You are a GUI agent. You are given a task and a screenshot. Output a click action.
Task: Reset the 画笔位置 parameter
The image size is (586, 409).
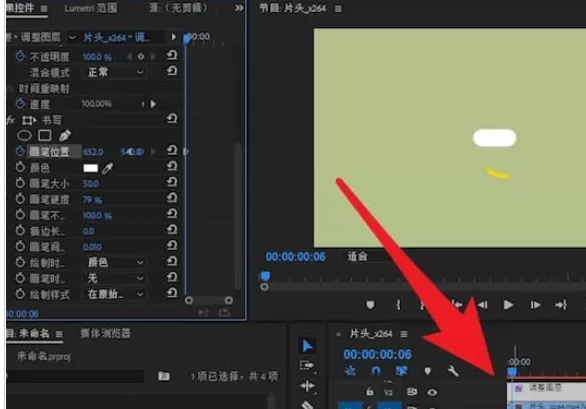click(172, 150)
